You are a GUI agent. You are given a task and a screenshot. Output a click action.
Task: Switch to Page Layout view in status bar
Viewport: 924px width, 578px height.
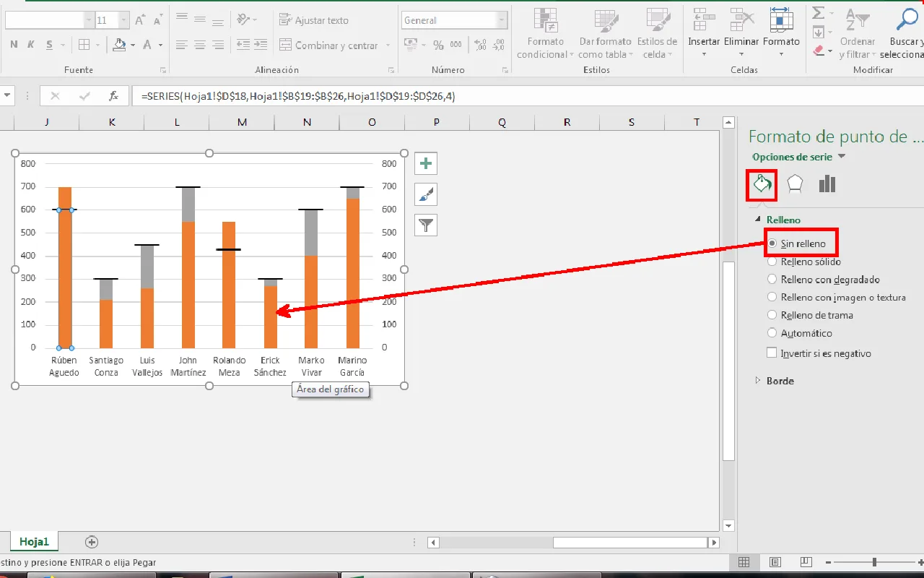pos(775,562)
